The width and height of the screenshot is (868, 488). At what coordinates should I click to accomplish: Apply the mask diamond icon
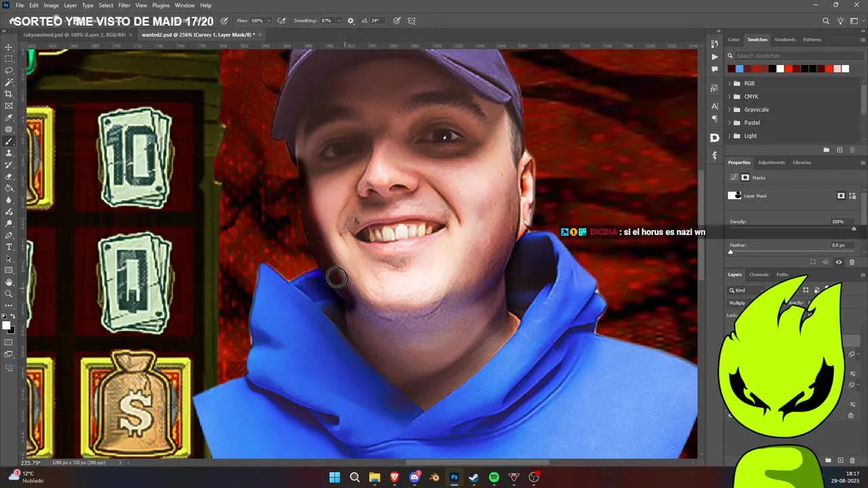tap(825, 262)
